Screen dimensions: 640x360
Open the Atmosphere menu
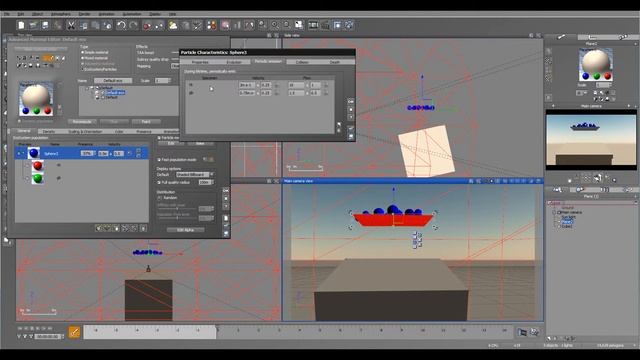point(61,14)
